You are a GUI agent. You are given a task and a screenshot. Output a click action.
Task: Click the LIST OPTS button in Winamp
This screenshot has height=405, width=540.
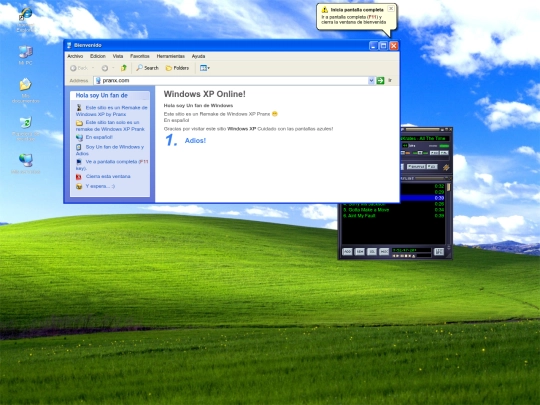tap(439, 252)
